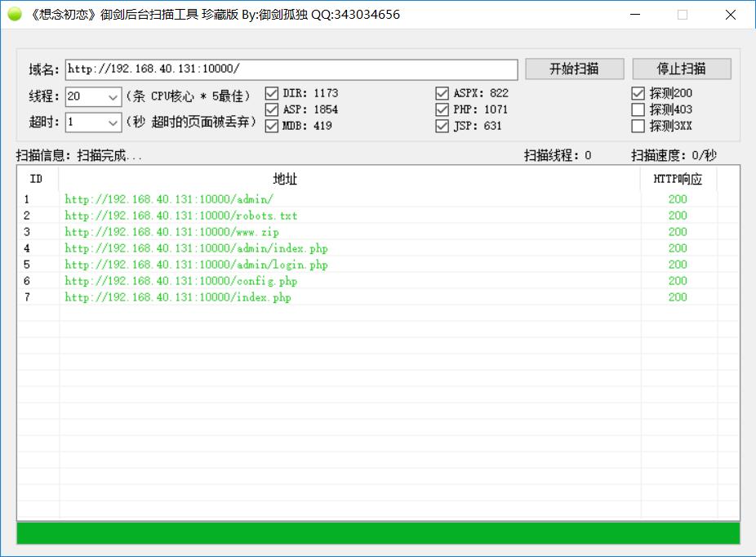
Task: Sort by the HTTP响应 column header
Action: [x=678, y=179]
